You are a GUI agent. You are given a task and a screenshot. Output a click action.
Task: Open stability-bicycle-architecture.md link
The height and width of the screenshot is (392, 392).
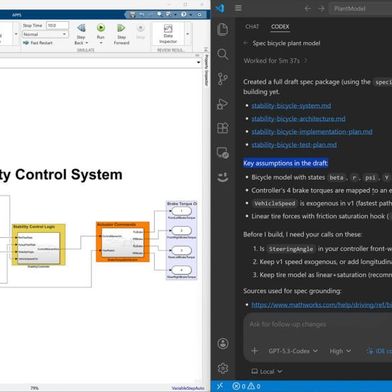click(298, 119)
